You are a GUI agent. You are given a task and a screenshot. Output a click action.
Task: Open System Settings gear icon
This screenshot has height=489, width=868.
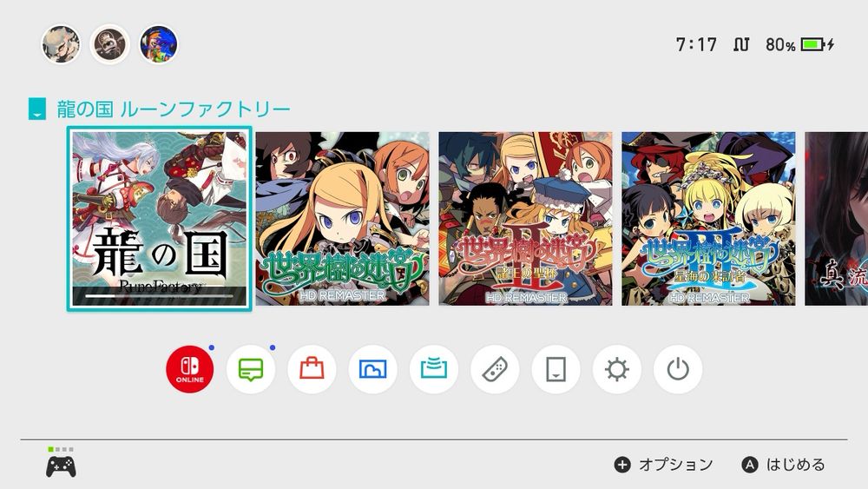click(x=616, y=369)
